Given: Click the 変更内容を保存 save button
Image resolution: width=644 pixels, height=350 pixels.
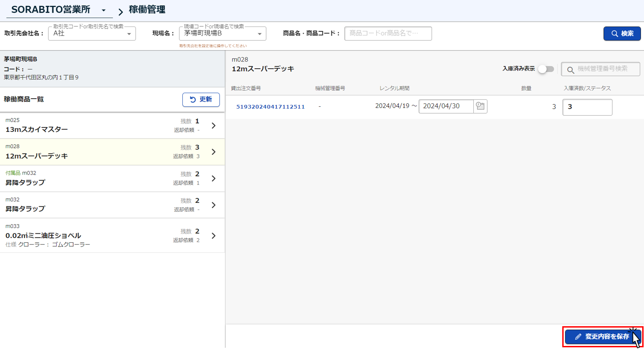Looking at the screenshot, I should [x=602, y=337].
